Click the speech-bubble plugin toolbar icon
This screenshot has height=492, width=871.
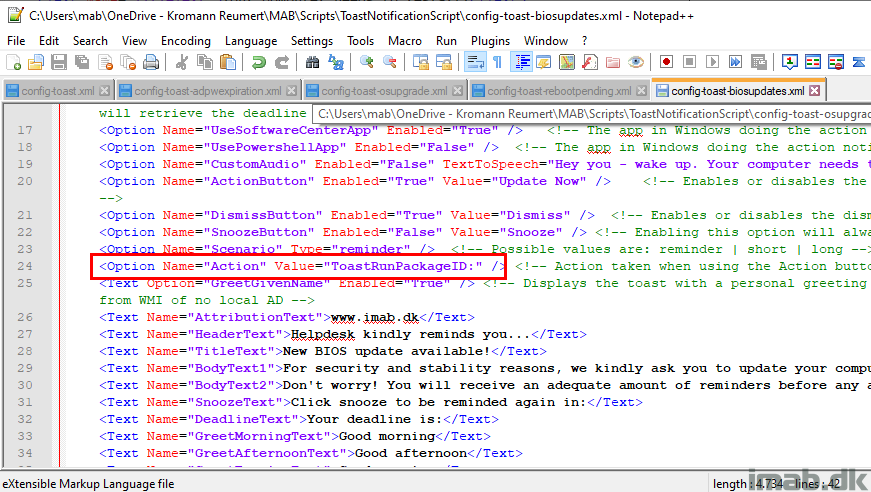[x=789, y=62]
